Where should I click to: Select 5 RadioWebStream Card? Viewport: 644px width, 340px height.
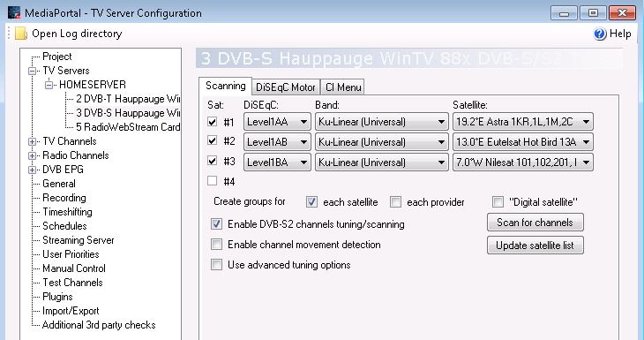pos(128,127)
